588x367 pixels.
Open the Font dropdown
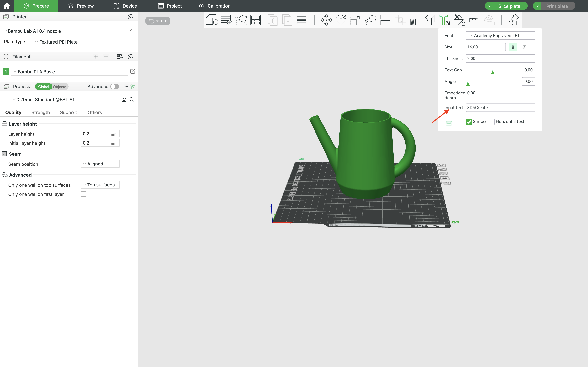coord(500,36)
